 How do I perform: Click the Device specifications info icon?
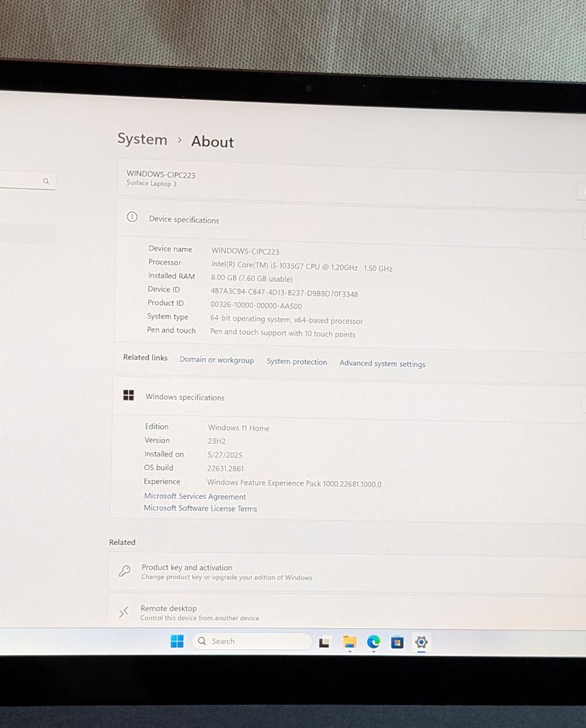tap(132, 217)
